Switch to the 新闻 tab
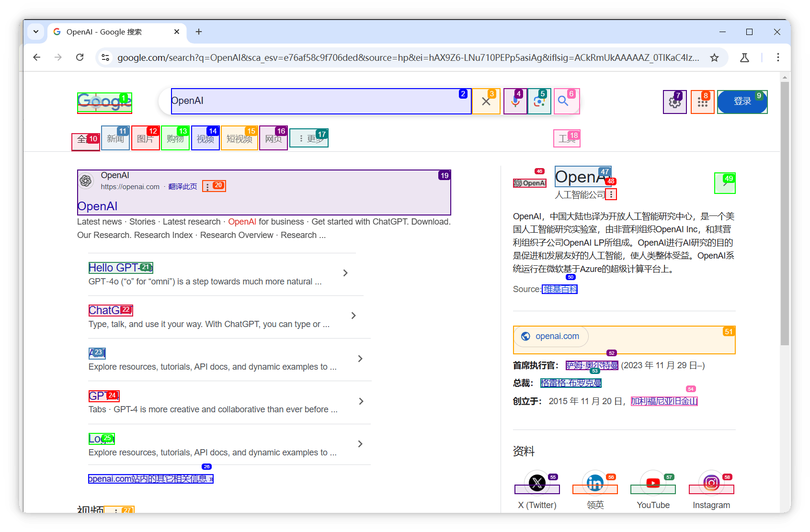The height and width of the screenshot is (532, 810). click(x=115, y=138)
